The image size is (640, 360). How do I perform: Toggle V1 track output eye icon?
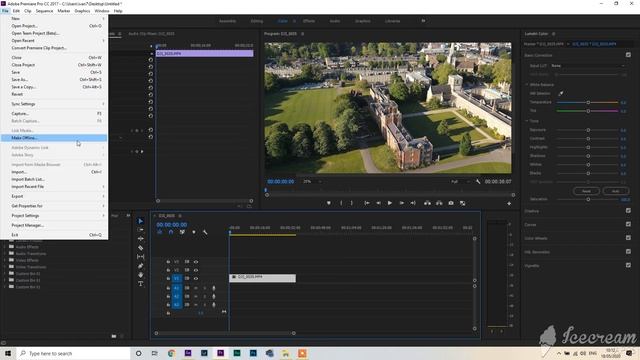(x=196, y=278)
